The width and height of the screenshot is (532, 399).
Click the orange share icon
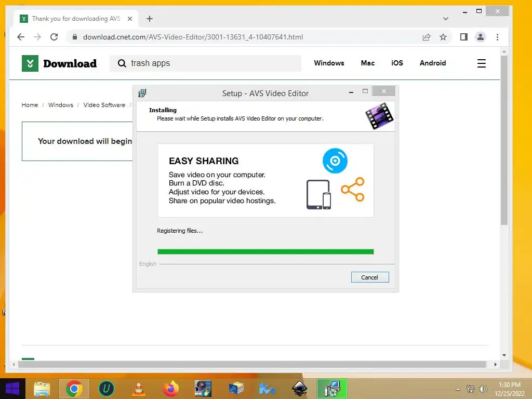pyautogui.click(x=353, y=189)
